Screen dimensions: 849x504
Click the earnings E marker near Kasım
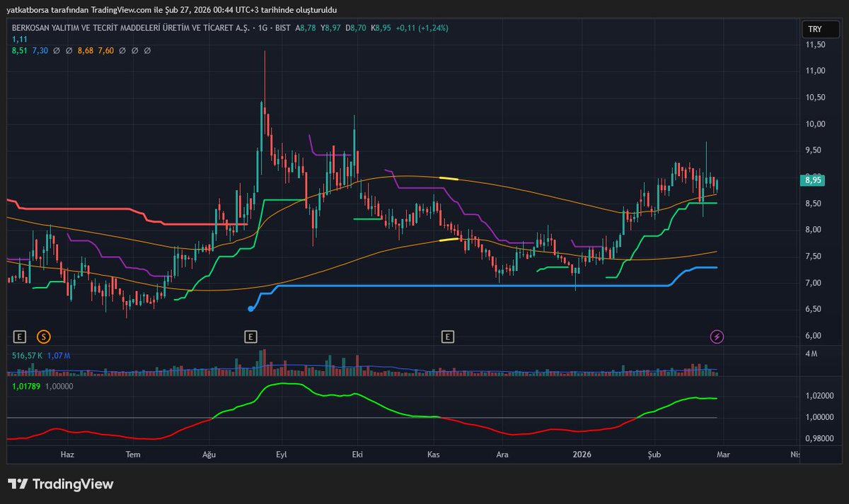[447, 336]
